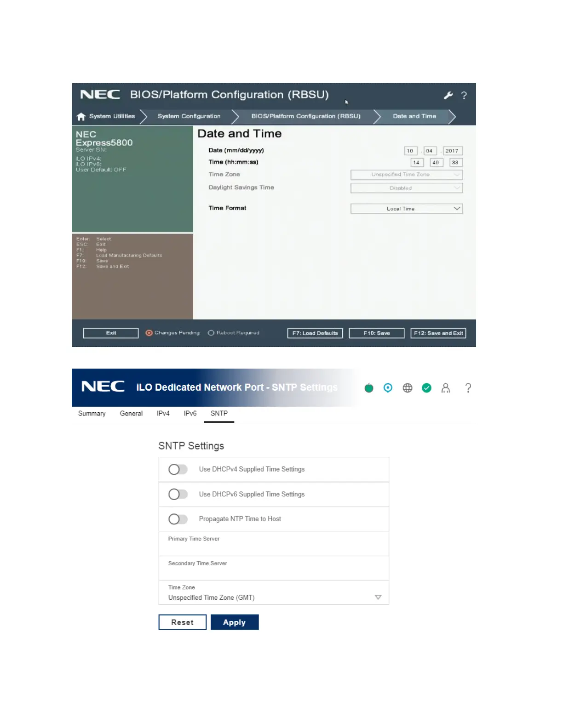Click the green iLO health status icon
Viewport: 563px width, 728px height.
tap(369, 388)
